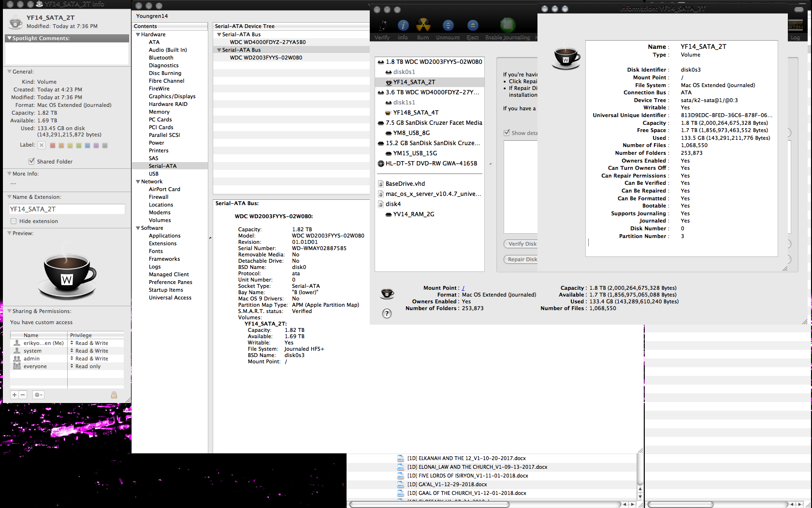This screenshot has height=508, width=812.
Task: Click the Repair Disk button
Action: pos(521,259)
